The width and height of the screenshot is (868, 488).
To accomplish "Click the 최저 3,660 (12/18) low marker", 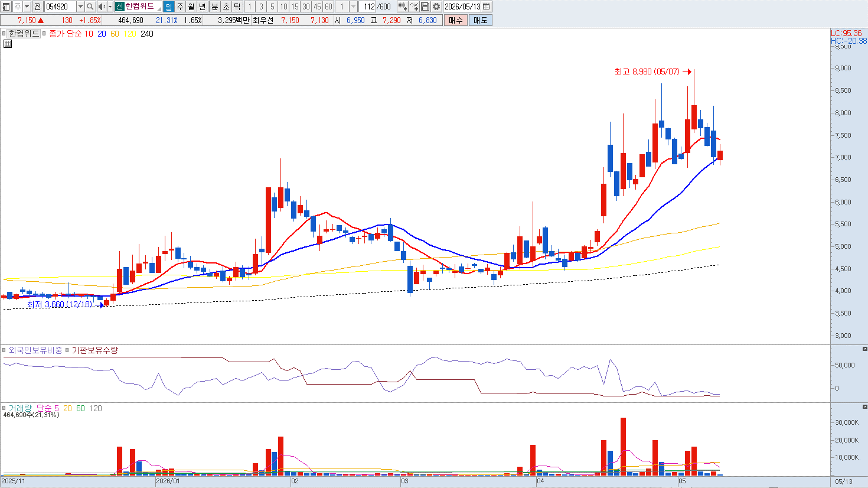I will (66, 304).
